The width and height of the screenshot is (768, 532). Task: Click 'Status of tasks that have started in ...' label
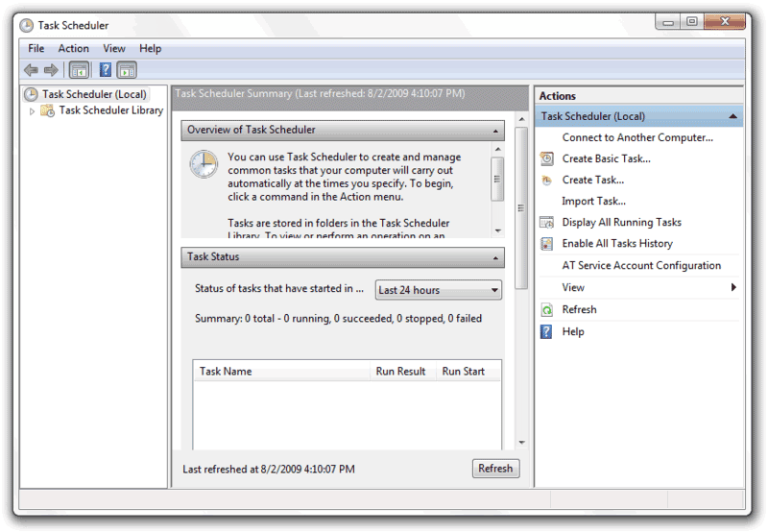(x=279, y=288)
